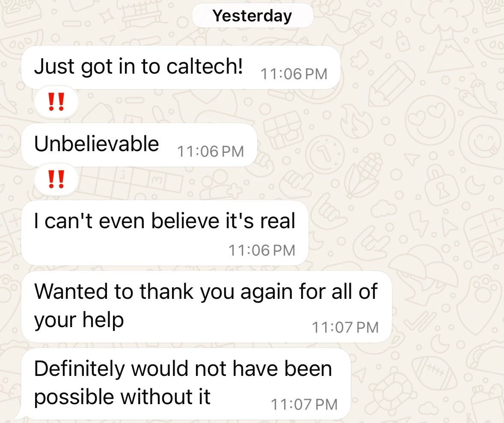Click the 11:06 PM timestamp on the caltech message
The width and height of the screenshot is (504, 423).
coord(294,74)
